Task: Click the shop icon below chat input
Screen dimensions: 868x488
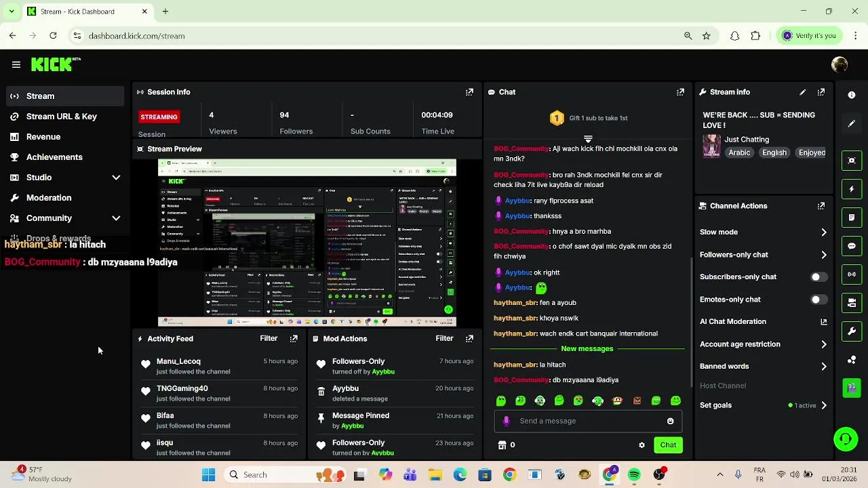Action: pos(502,445)
